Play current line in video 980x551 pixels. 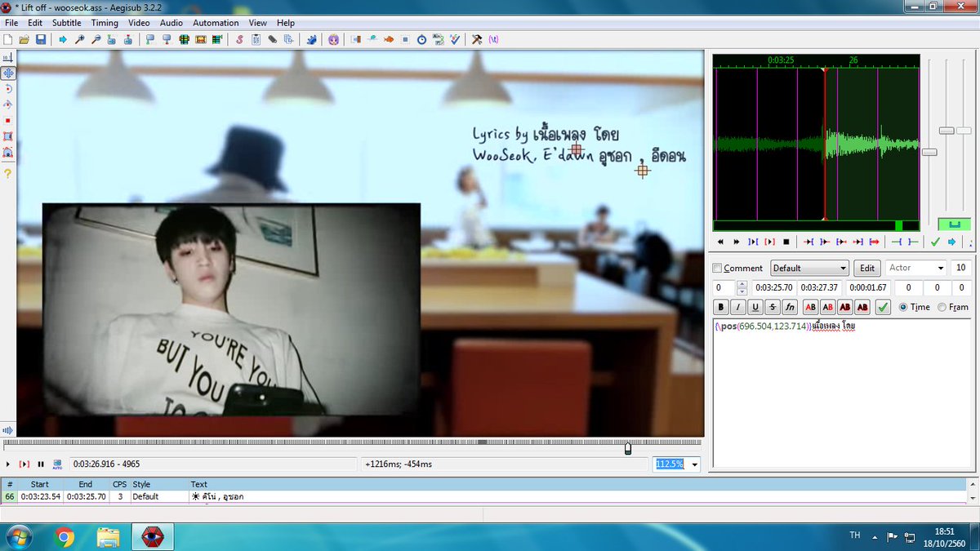point(24,464)
